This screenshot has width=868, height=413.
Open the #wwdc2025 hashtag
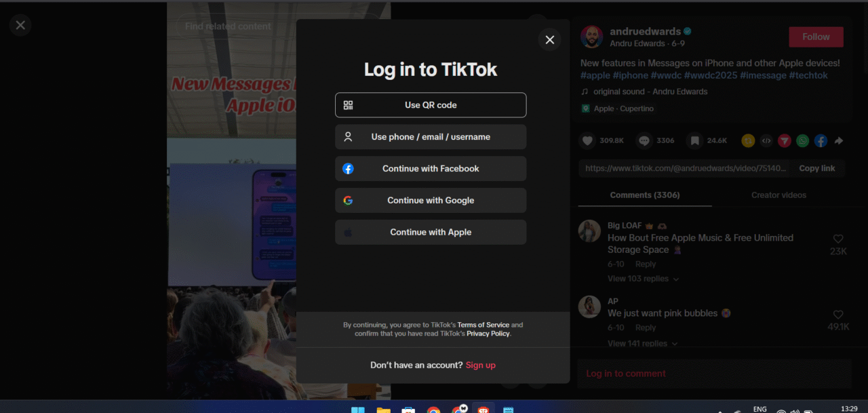711,75
